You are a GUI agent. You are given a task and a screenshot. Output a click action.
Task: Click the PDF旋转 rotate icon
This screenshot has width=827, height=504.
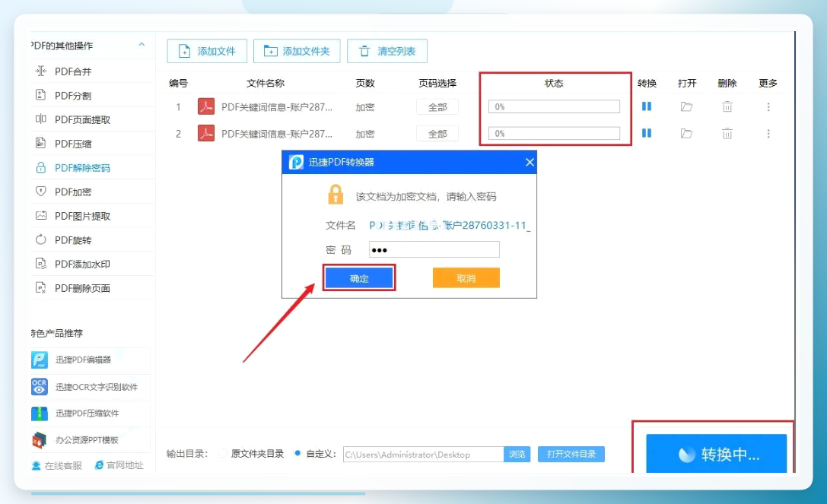coord(40,239)
